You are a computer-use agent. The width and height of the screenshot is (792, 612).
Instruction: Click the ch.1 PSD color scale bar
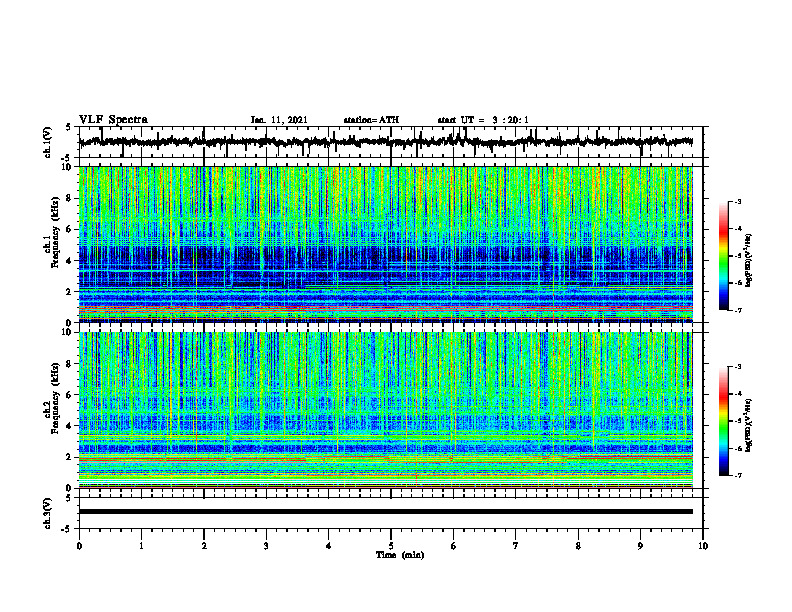[x=723, y=256]
